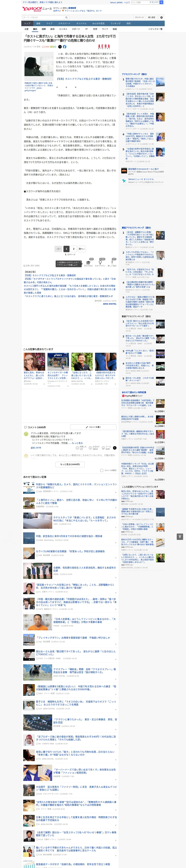The height and width of the screenshot is (868, 186).
Task: Select the 速報 navigation tab
Action: 38,24
